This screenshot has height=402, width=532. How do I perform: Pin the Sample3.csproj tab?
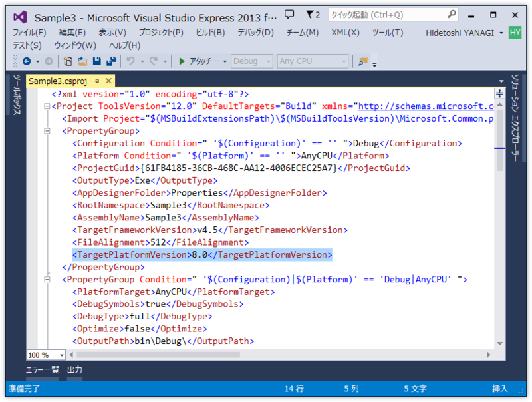[96, 81]
